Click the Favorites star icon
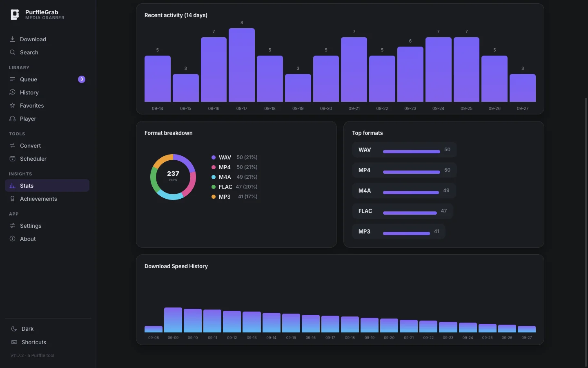 click(13, 105)
